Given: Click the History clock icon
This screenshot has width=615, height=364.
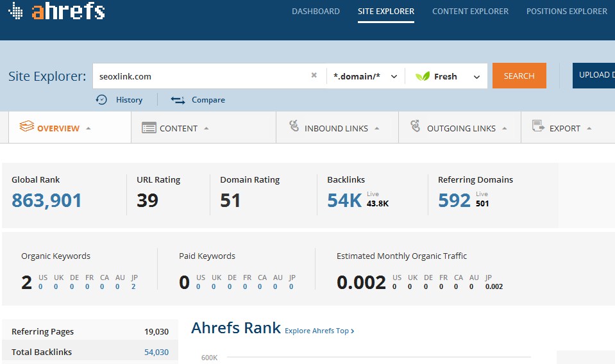Looking at the screenshot, I should (x=101, y=99).
